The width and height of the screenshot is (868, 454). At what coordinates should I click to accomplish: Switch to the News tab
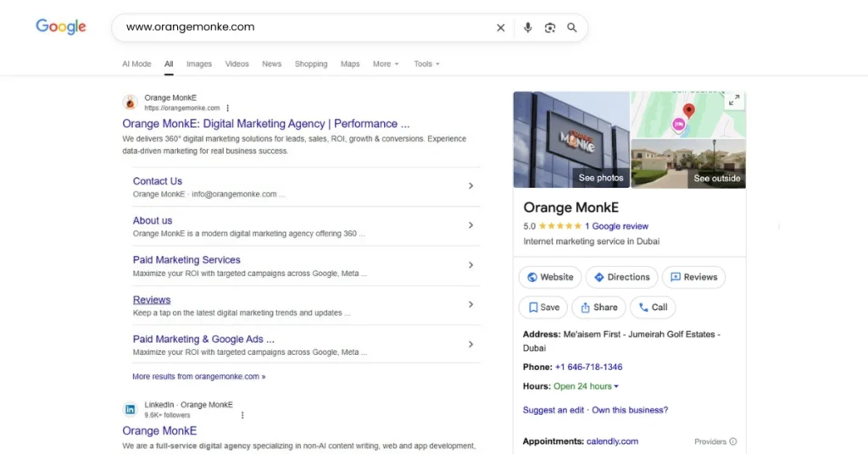271,64
